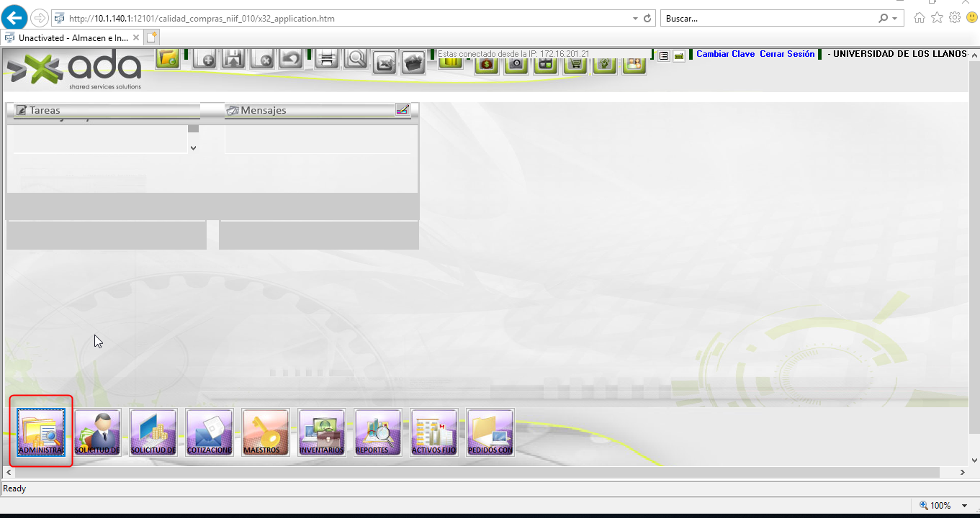Click the horizontal scrollbar right arrow
This screenshot has height=518, width=980.
pos(963,473)
